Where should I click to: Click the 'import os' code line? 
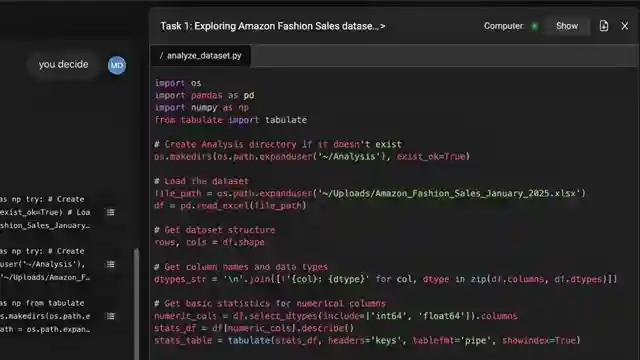[x=178, y=83]
